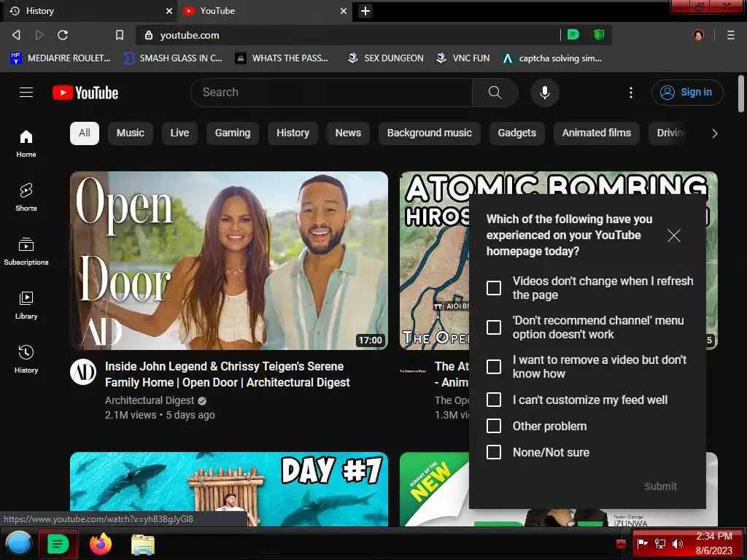Check the 'Other problem' box

tap(494, 426)
